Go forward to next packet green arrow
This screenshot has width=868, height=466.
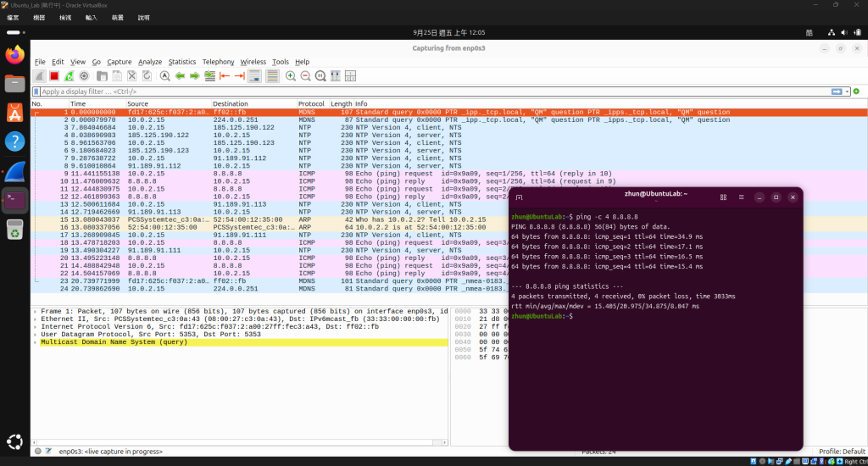click(195, 75)
